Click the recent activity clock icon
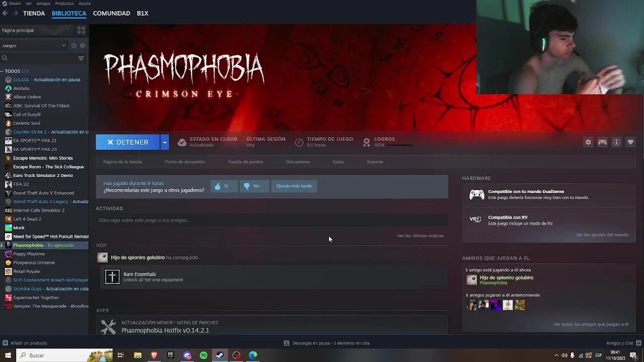 pyautogui.click(x=74, y=45)
